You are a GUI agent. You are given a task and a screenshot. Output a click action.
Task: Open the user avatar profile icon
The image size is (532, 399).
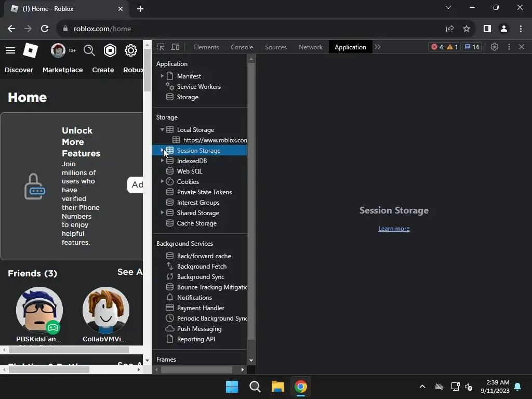(x=58, y=50)
